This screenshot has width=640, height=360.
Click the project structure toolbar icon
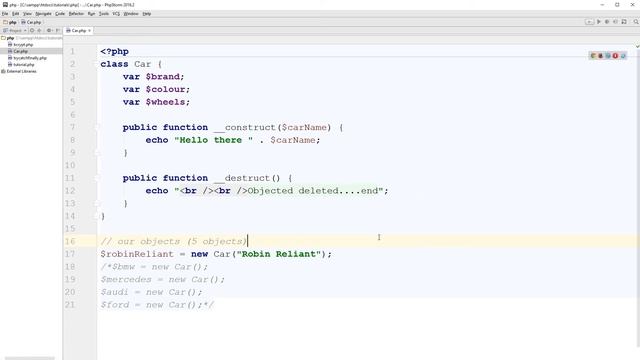(x=624, y=22)
